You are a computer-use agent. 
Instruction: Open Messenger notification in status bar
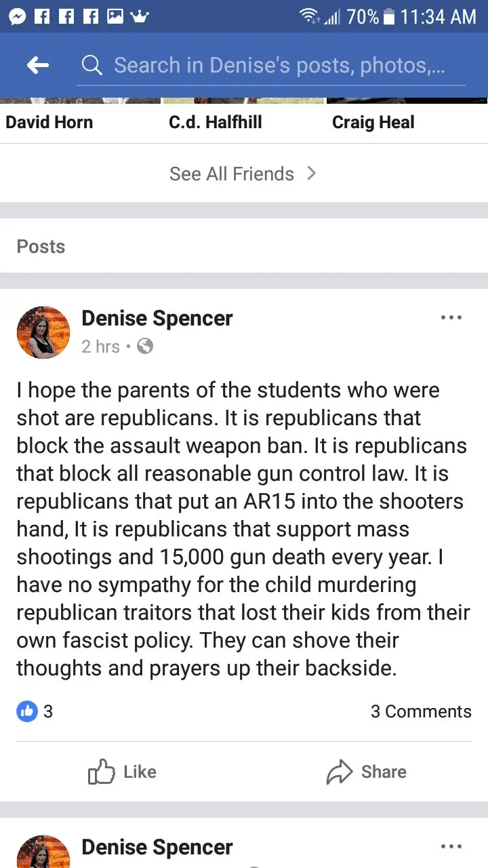18,16
